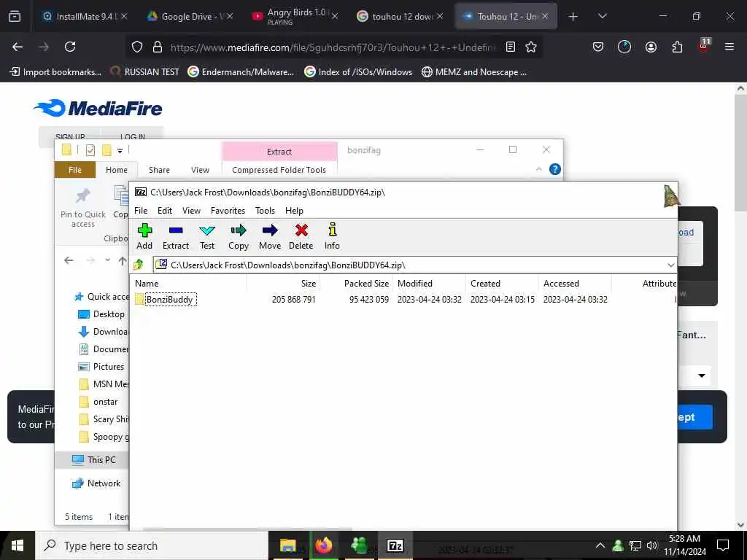List all tabs with the dropdown arrow
The image size is (747, 560).
603,16
